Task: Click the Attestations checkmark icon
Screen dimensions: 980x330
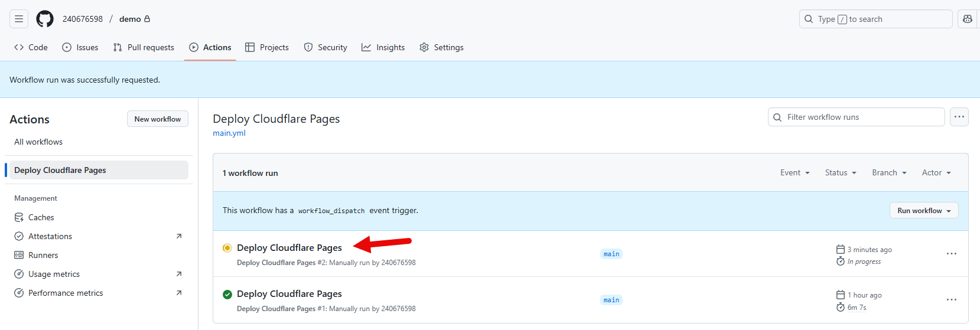Action: pyautogui.click(x=19, y=236)
